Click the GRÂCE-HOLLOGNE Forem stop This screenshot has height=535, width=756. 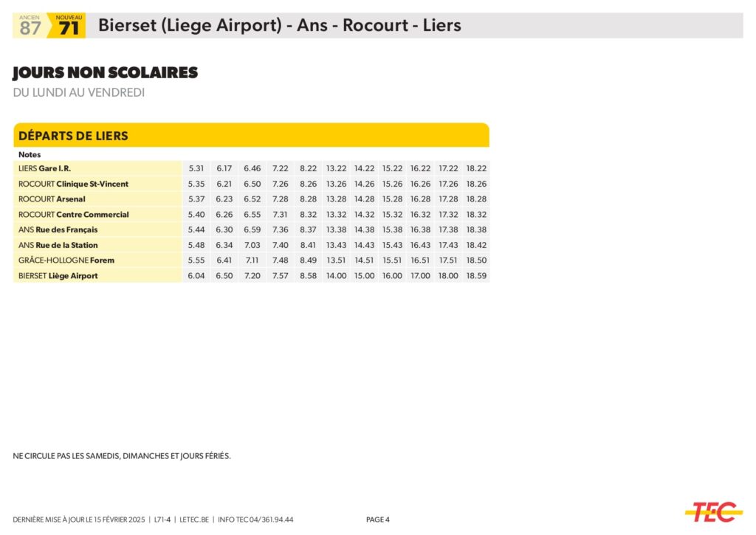66,260
